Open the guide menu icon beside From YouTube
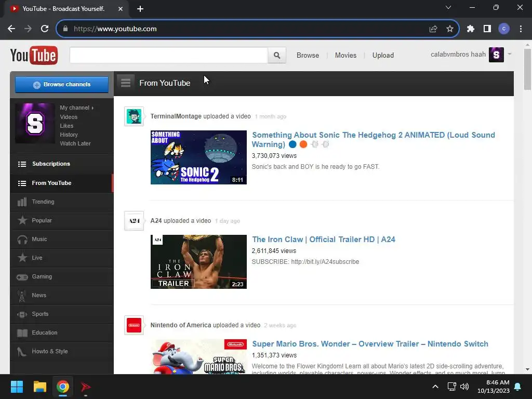532x399 pixels. pyautogui.click(x=126, y=83)
